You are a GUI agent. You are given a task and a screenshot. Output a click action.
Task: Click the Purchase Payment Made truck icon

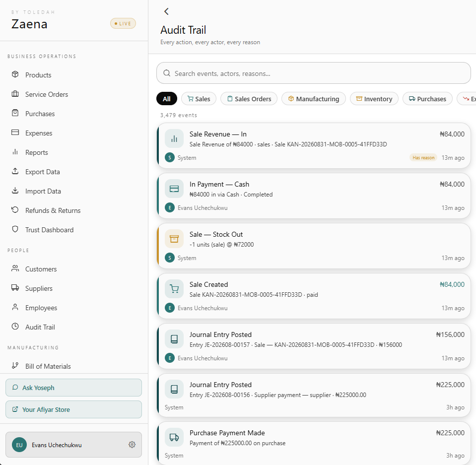174,437
